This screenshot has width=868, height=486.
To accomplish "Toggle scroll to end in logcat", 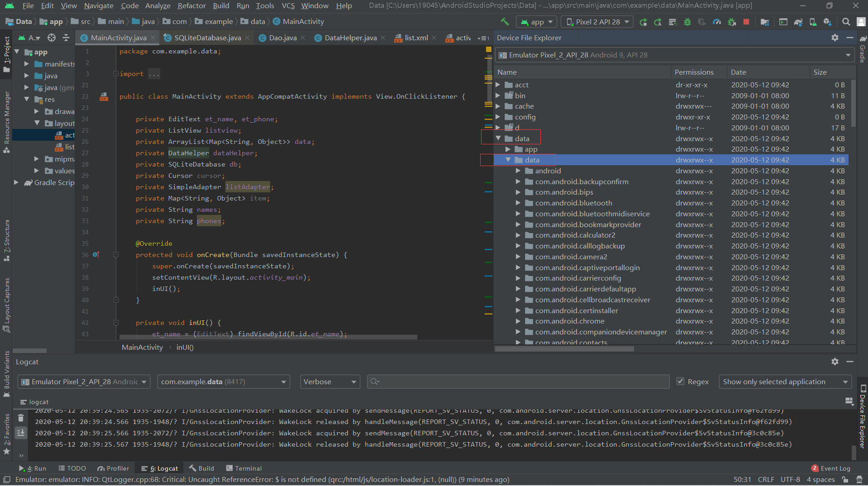I will [x=21, y=433].
